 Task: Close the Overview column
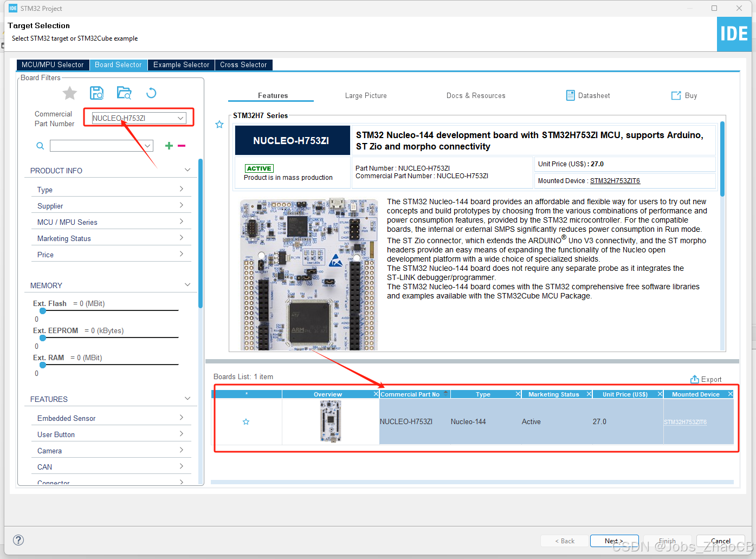click(376, 394)
